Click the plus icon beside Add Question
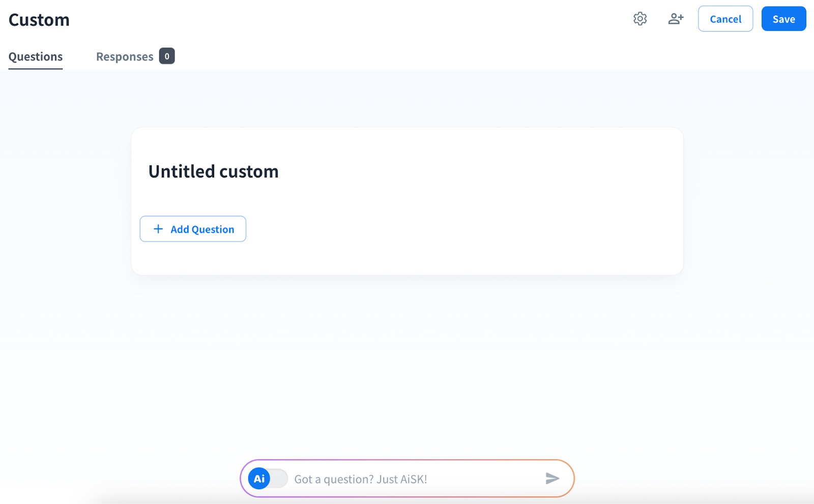Image resolution: width=814 pixels, height=504 pixels. pos(158,229)
